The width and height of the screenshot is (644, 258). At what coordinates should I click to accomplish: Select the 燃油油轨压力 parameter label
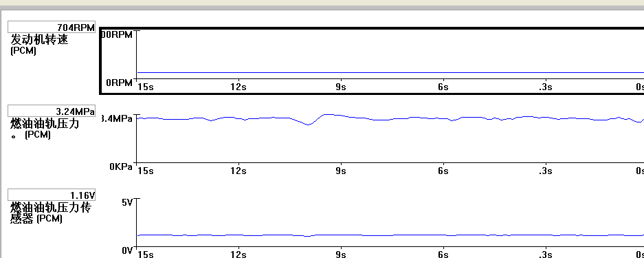[45, 123]
